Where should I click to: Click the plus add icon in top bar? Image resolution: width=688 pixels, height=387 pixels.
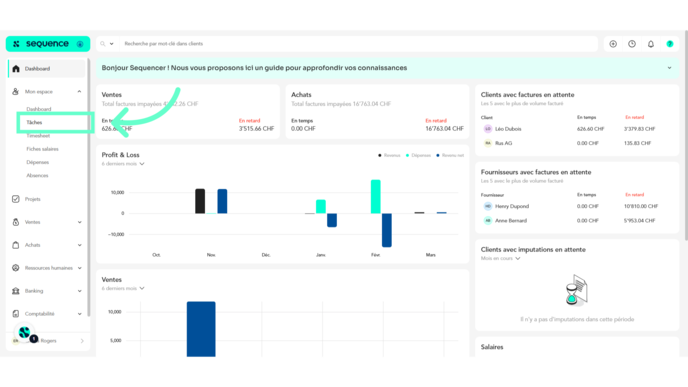click(x=613, y=44)
